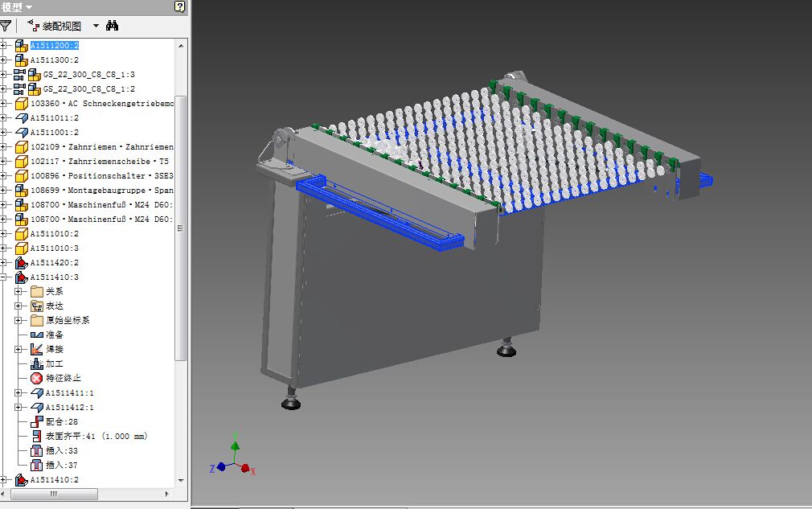Select the assembly filter icon

tap(6, 25)
